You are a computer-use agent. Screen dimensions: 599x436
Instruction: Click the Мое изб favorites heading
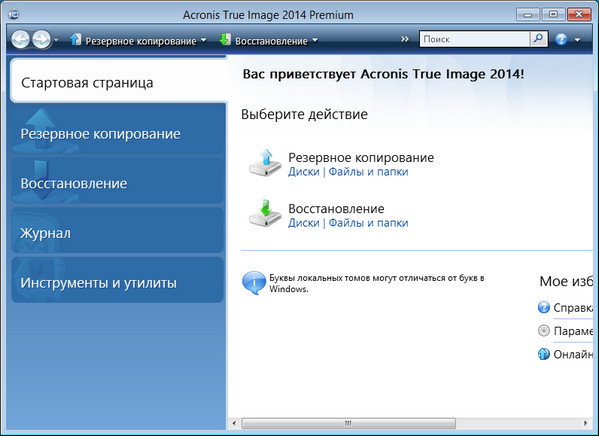click(x=566, y=281)
